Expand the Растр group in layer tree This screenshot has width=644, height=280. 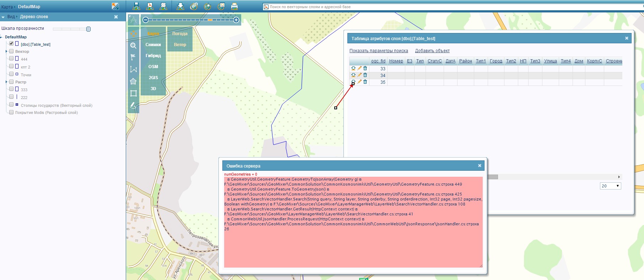point(6,82)
